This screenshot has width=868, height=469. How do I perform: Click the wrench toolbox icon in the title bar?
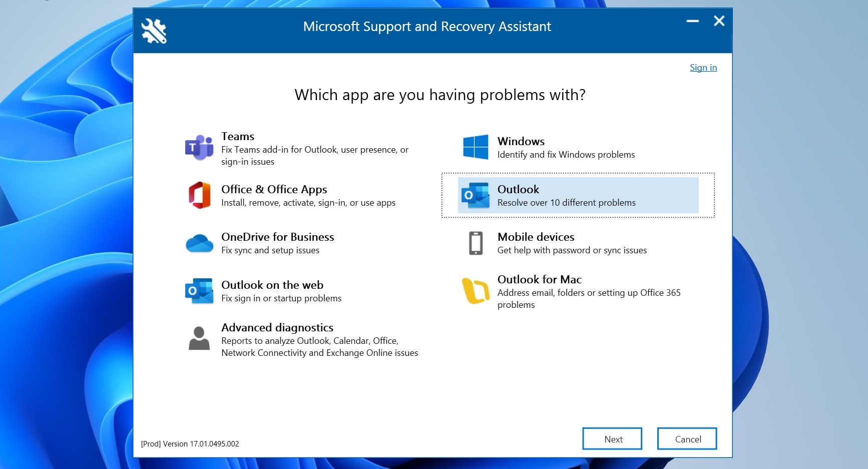(x=154, y=30)
